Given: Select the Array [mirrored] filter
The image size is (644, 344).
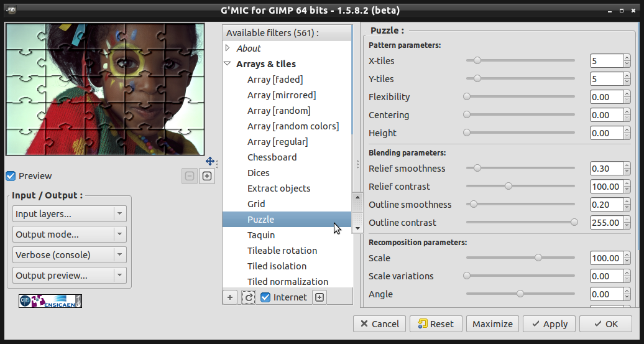Looking at the screenshot, I should click(x=282, y=95).
